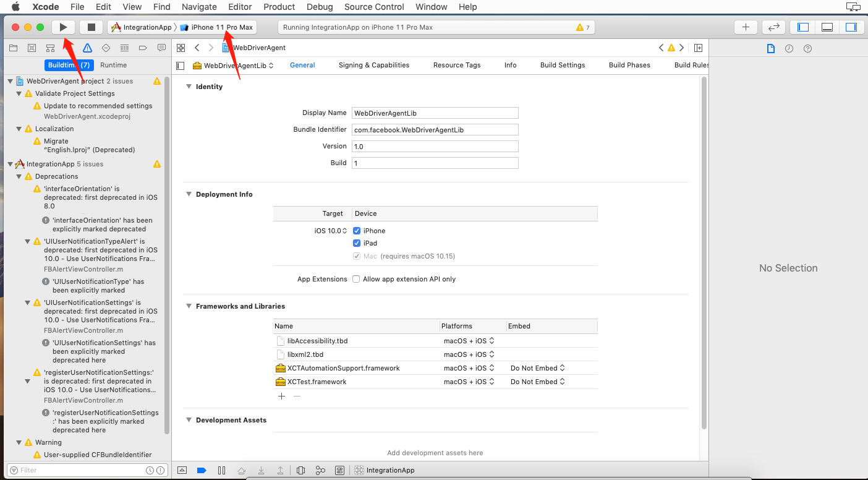Viewport: 868px width, 480px height.
Task: Collapse Frameworks and Libraries section
Action: tap(189, 306)
